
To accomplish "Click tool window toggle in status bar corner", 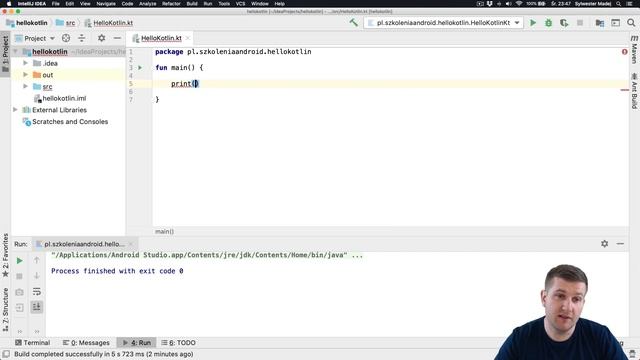I will [6, 354].
